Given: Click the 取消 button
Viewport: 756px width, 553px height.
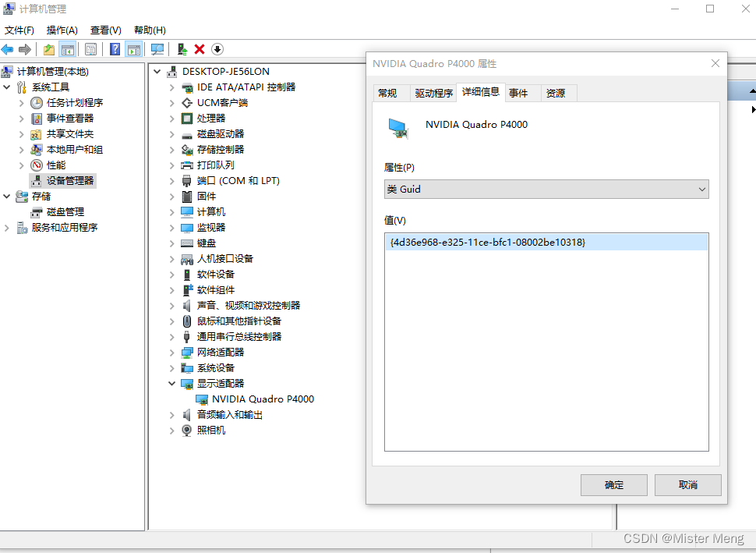Looking at the screenshot, I should (x=688, y=485).
